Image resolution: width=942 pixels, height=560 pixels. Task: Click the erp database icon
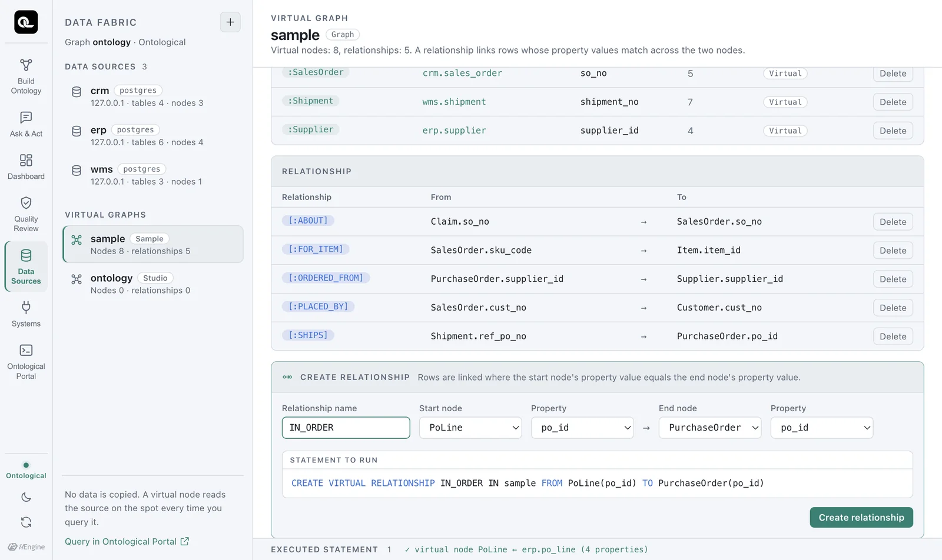pyautogui.click(x=77, y=131)
